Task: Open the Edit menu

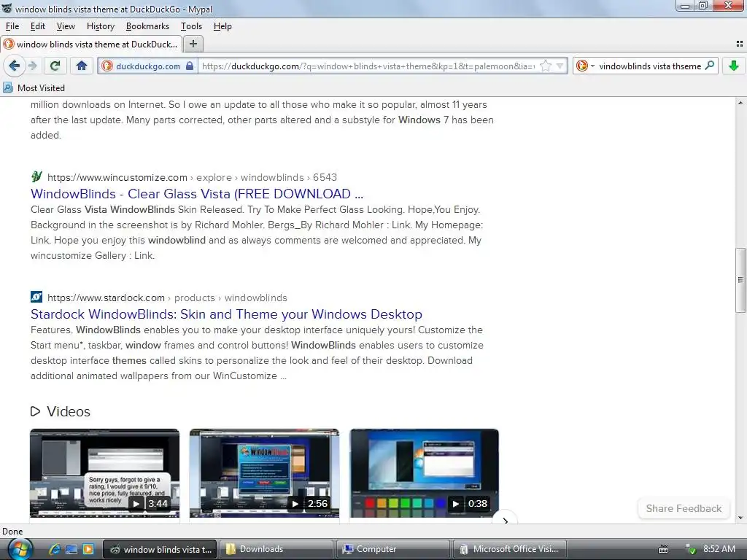Action: [x=38, y=26]
